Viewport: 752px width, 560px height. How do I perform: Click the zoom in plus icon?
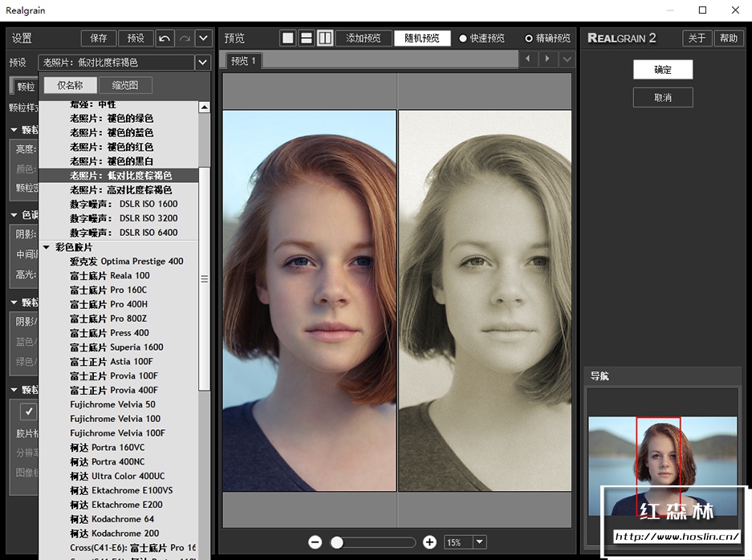click(429, 542)
